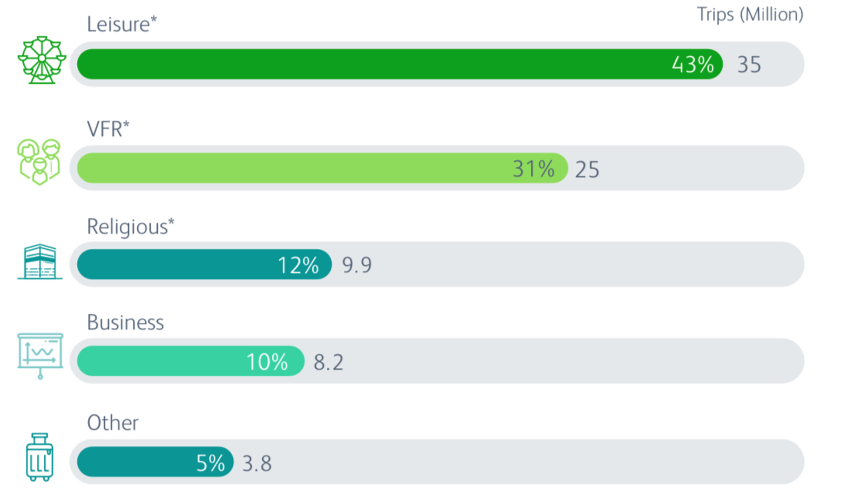Click the VFR category label
861x504 pixels.
[x=108, y=129]
